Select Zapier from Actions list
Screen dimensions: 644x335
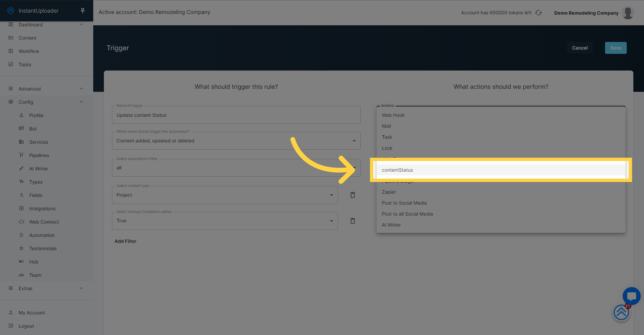[x=501, y=192]
